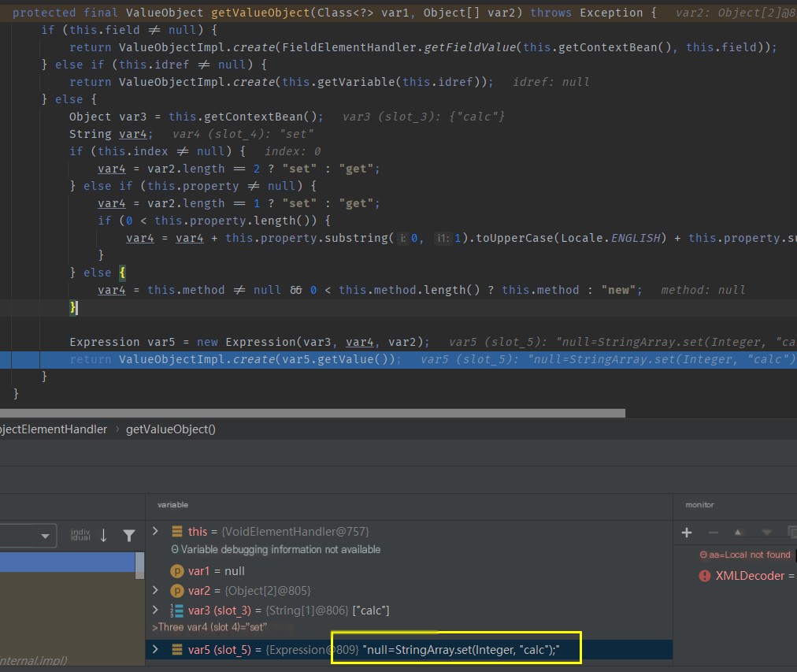Image resolution: width=797 pixels, height=672 pixels.
Task: Click the ObjectElementHandler breadcrumb
Action: tap(54, 429)
